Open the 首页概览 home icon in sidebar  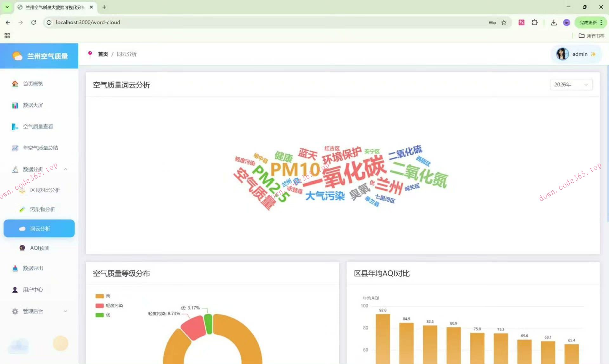15,84
